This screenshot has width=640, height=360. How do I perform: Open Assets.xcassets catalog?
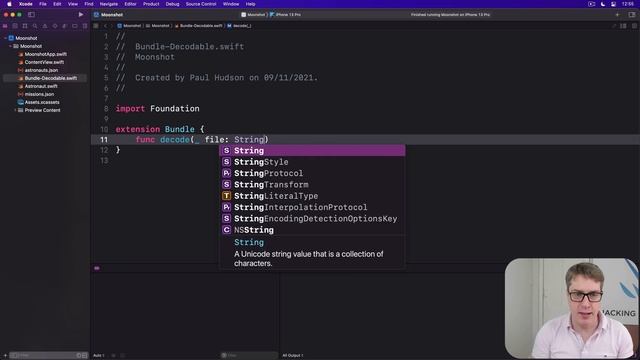pyautogui.click(x=42, y=102)
